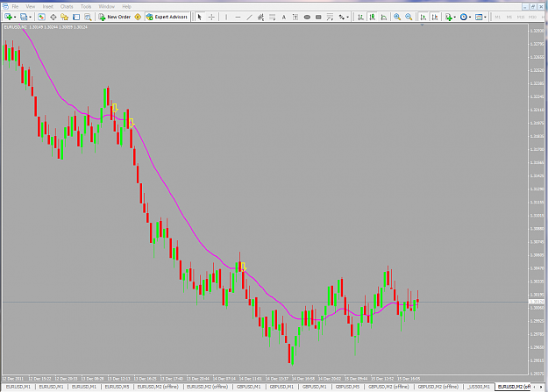Expand the Indicators dropdown arrow
This screenshot has width=548, height=392.
coord(455,18)
